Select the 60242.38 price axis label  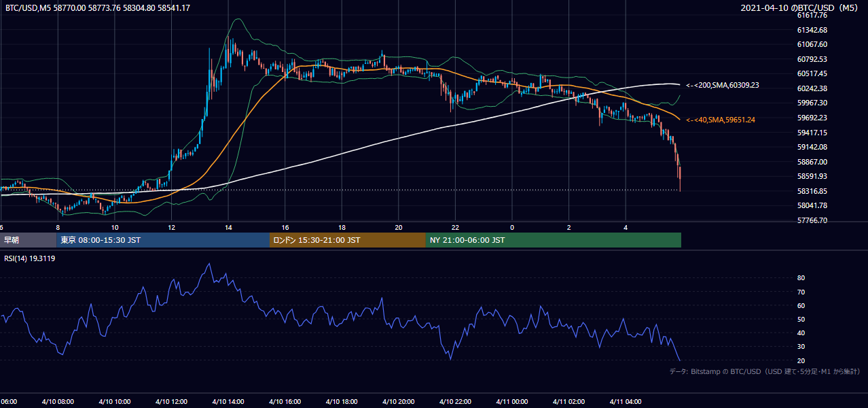coord(812,88)
